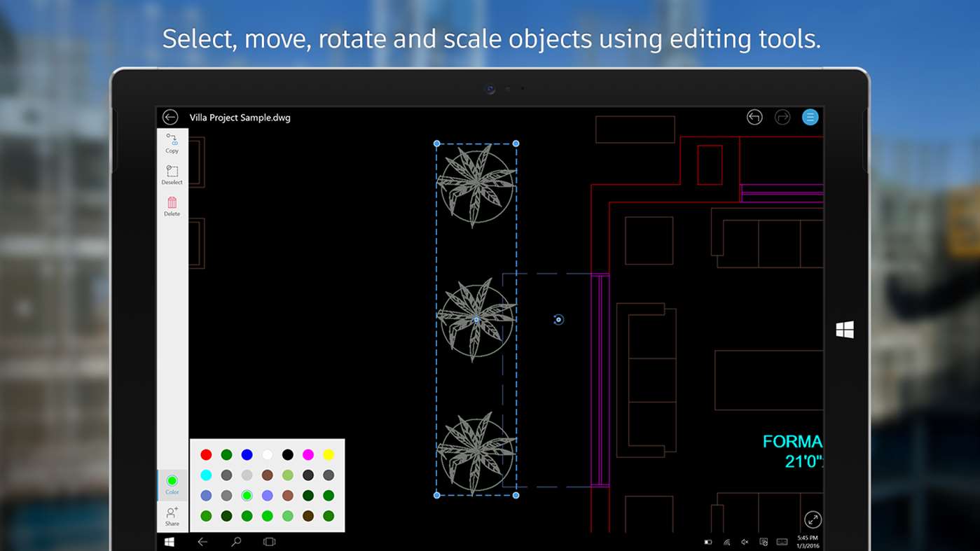Screen dimensions: 980x551
Task: Choose the yellow color swatch
Action: [329, 455]
